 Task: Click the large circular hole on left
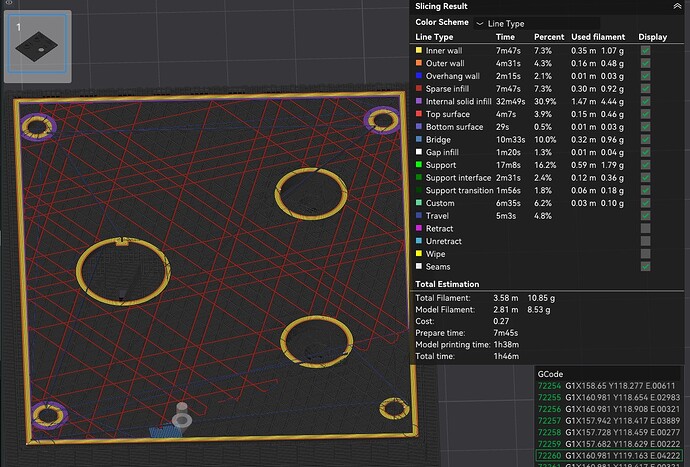click(123, 272)
